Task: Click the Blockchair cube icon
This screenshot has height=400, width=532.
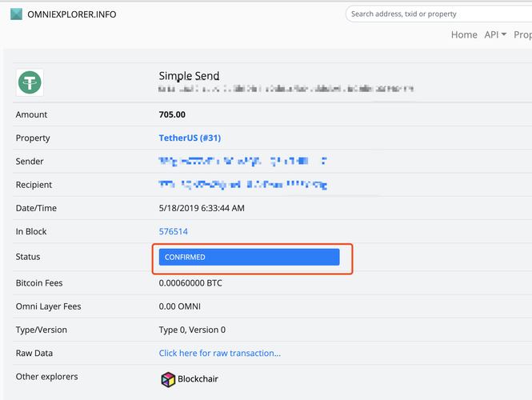Action: (x=168, y=379)
